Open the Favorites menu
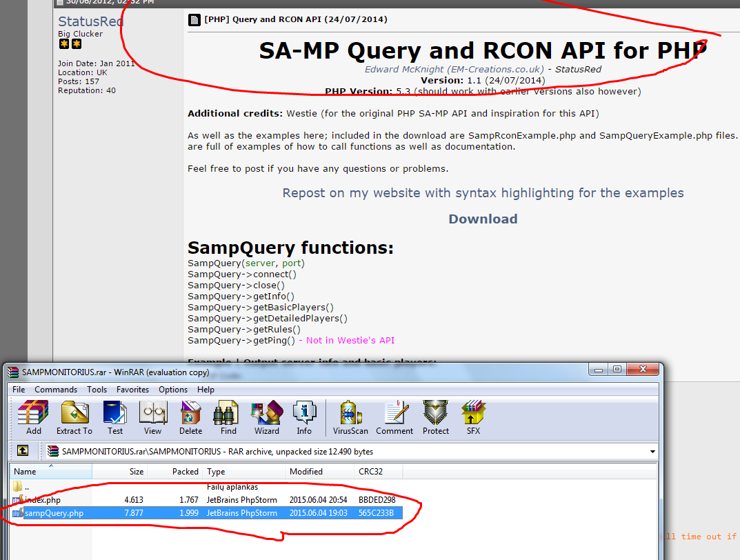The width and height of the screenshot is (740, 560). [x=132, y=389]
